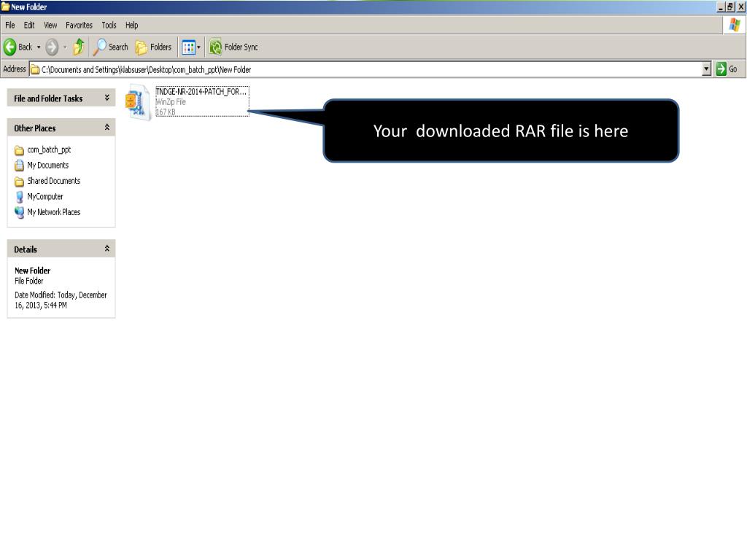Click the folder icon in the Address bar
Image resolution: width=747 pixels, height=560 pixels.
pos(35,69)
